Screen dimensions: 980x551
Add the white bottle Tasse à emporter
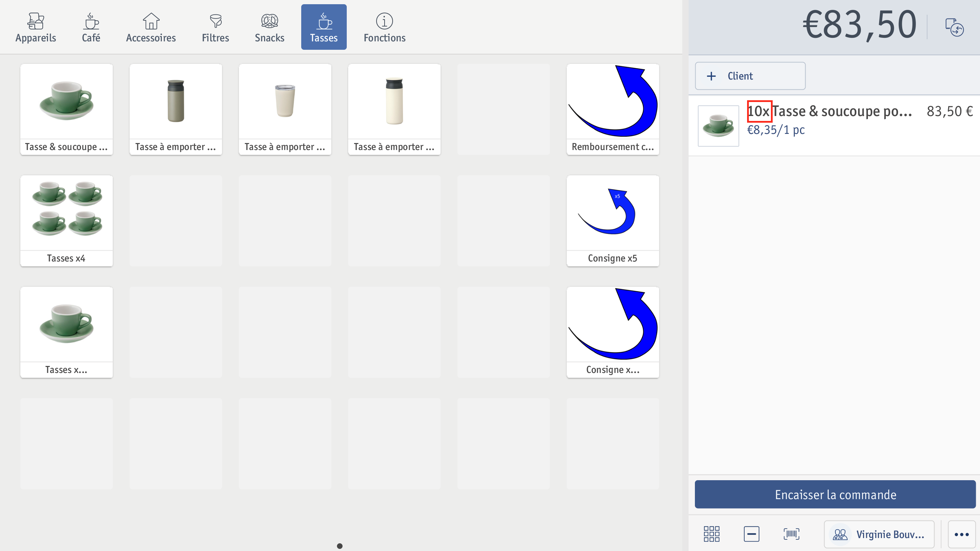click(x=394, y=109)
